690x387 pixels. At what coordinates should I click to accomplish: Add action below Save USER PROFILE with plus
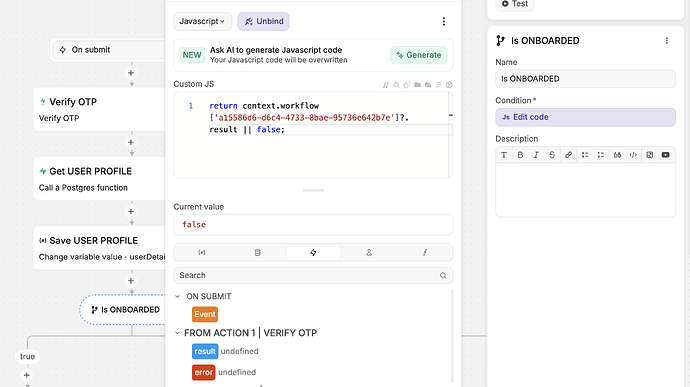coord(131,281)
